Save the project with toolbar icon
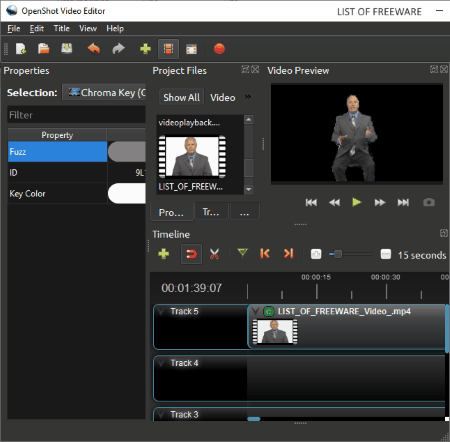Image resolution: width=450 pixels, height=442 pixels. pyautogui.click(x=67, y=49)
